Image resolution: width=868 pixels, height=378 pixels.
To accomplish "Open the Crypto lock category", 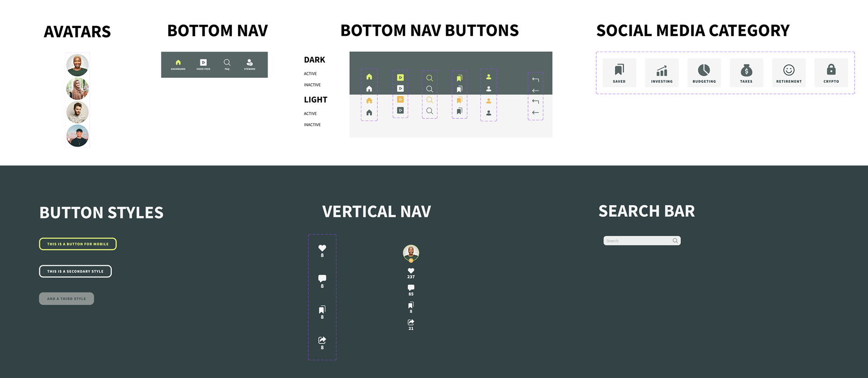I will tap(831, 72).
